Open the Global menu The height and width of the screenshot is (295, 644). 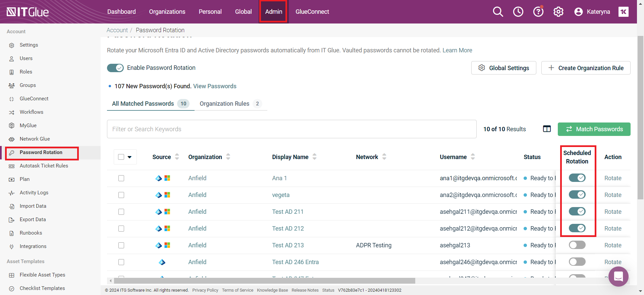point(243,12)
